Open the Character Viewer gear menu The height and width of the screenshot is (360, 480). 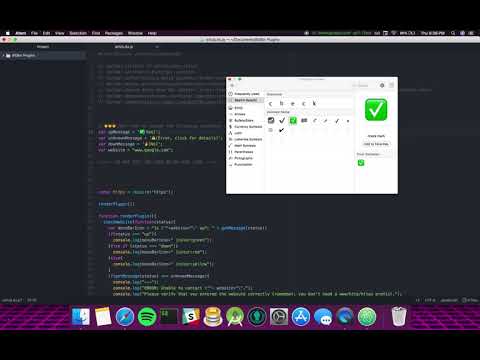click(382, 85)
